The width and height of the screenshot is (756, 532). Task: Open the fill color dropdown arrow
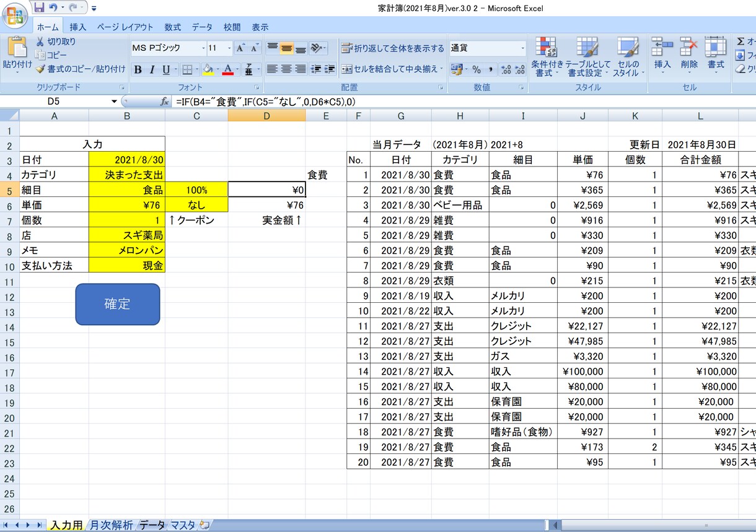click(218, 69)
